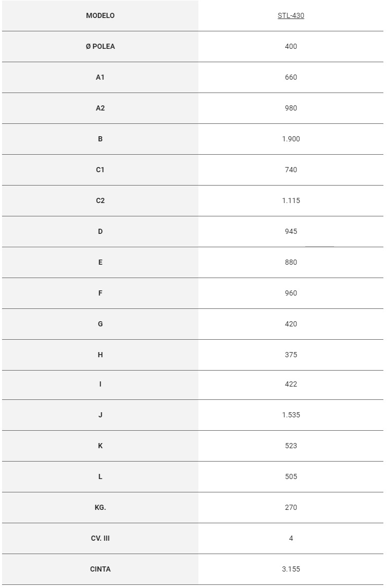Select the E row label
Screen dimensions: 388x588
click(x=100, y=262)
